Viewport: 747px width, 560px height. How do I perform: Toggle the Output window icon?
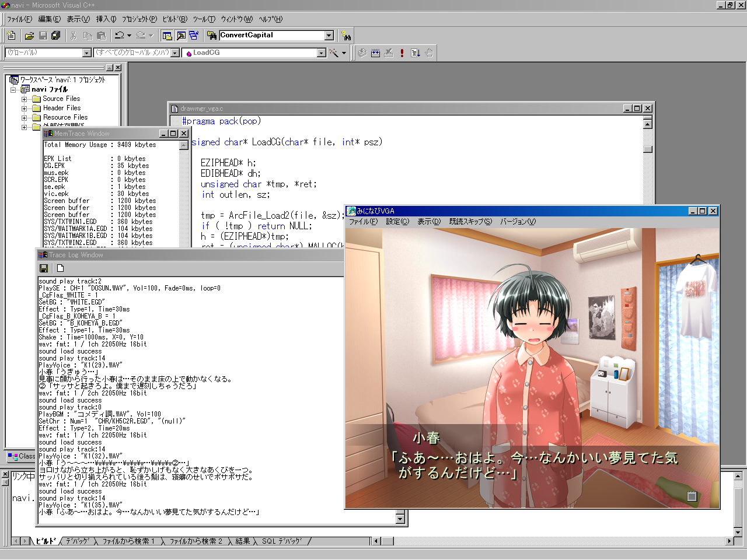point(181,36)
